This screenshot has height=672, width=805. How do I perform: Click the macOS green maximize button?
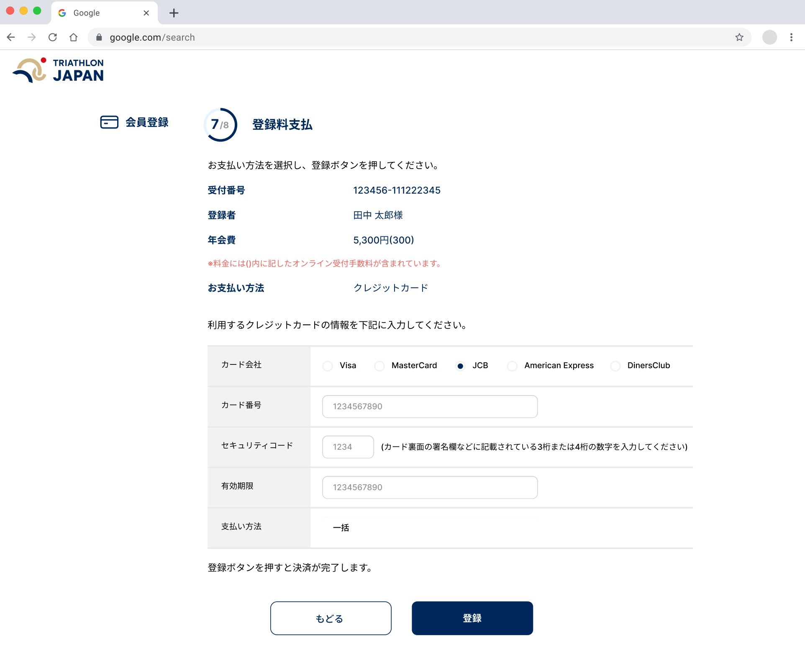tap(37, 11)
